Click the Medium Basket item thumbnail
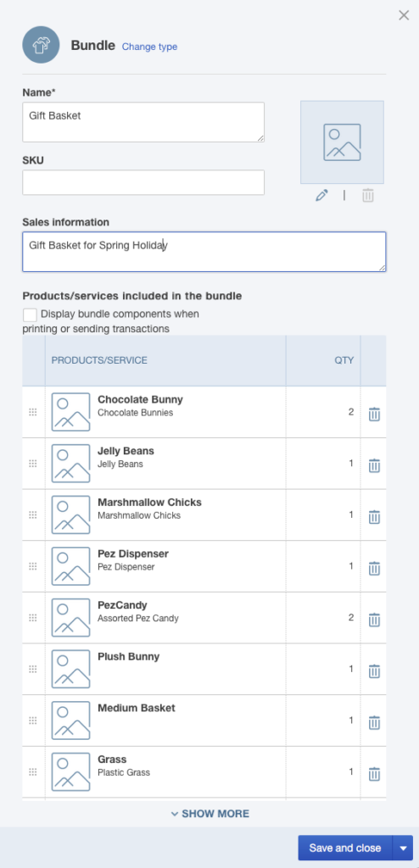The height and width of the screenshot is (868, 419). (71, 721)
